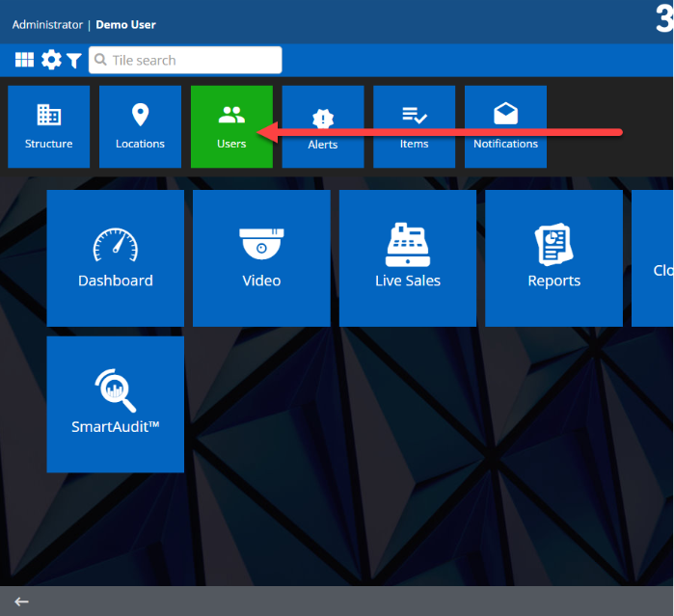The image size is (674, 616).
Task: Click the Administrator role label
Action: [x=47, y=24]
